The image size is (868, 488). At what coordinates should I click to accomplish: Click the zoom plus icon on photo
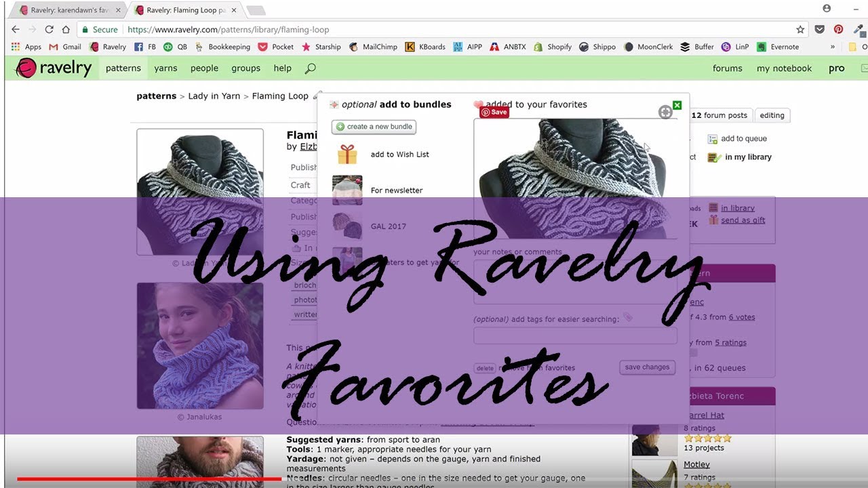click(x=665, y=113)
